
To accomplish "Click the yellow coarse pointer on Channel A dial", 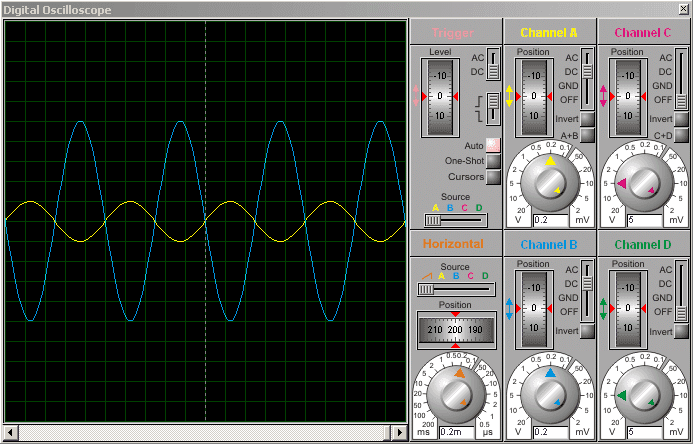I will pyautogui.click(x=550, y=160).
